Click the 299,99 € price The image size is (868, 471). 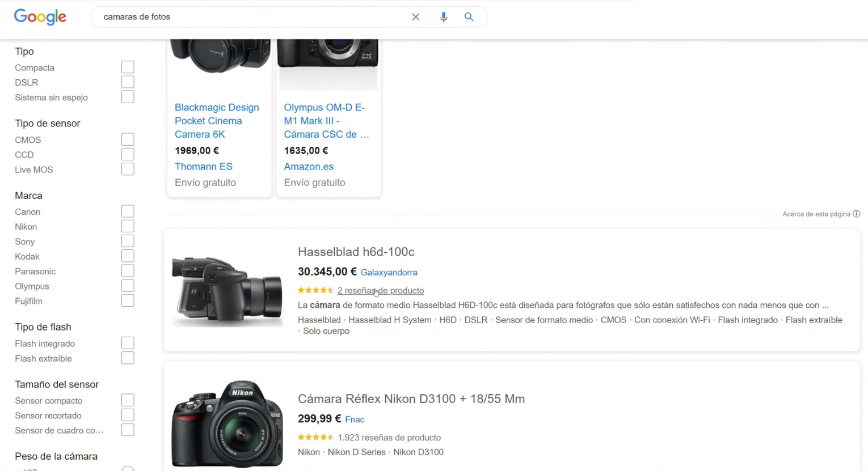319,419
